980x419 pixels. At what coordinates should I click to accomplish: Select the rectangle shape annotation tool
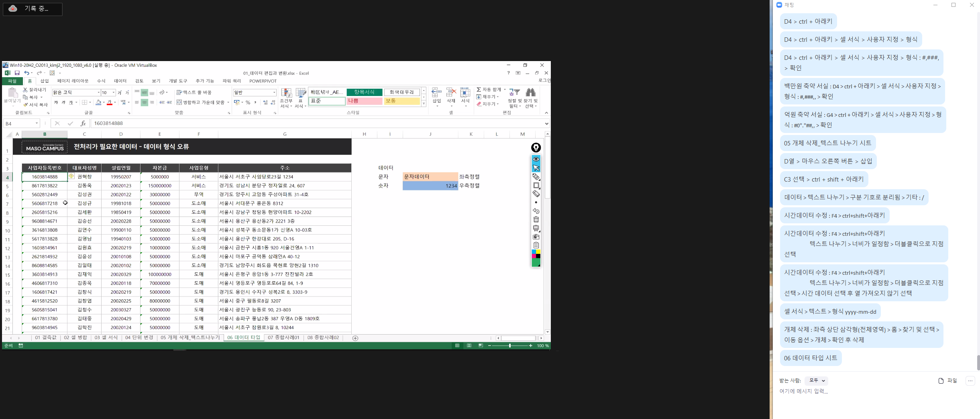click(536, 185)
